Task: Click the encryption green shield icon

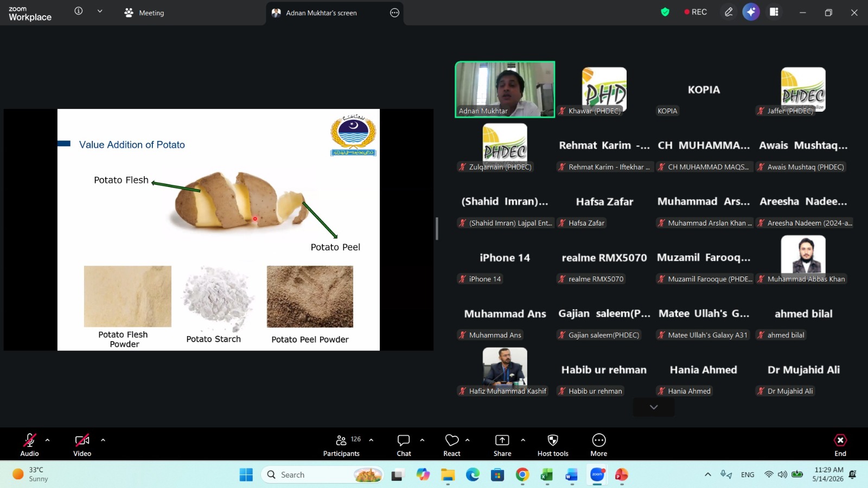Action: pyautogui.click(x=665, y=12)
